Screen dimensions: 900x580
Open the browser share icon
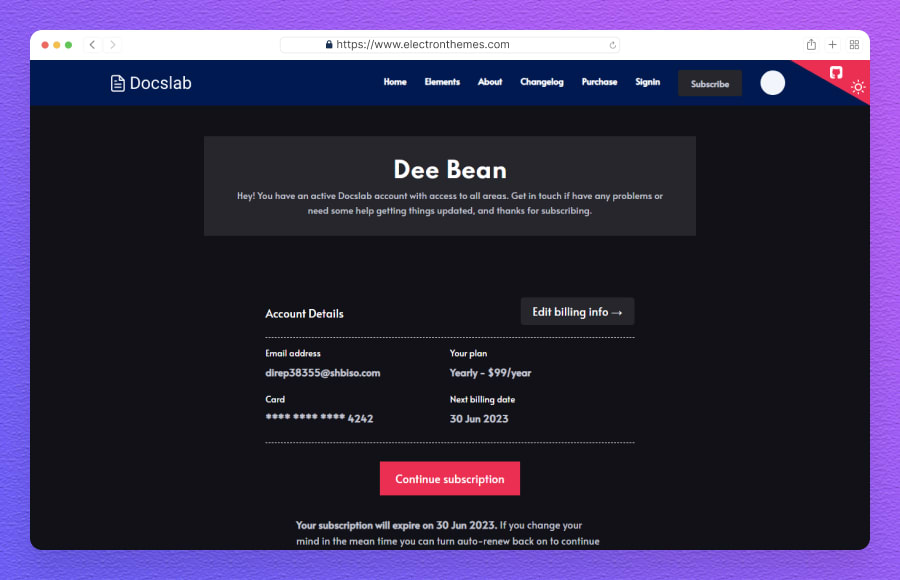pyautogui.click(x=811, y=45)
